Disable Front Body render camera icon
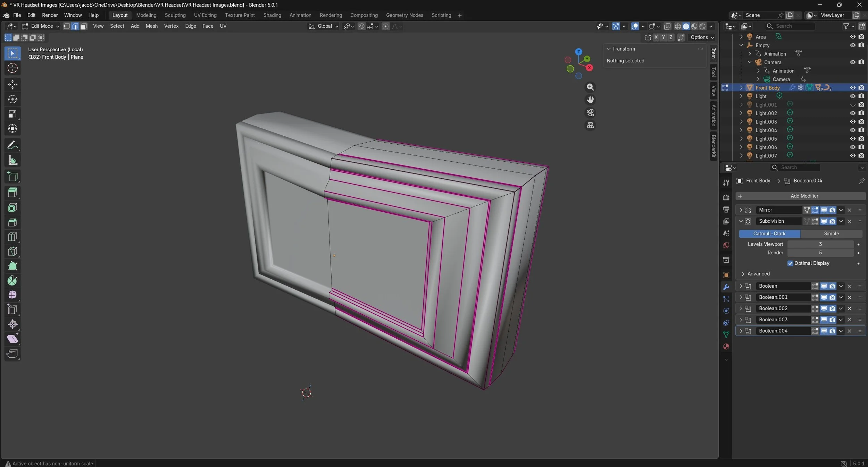 pyautogui.click(x=861, y=88)
